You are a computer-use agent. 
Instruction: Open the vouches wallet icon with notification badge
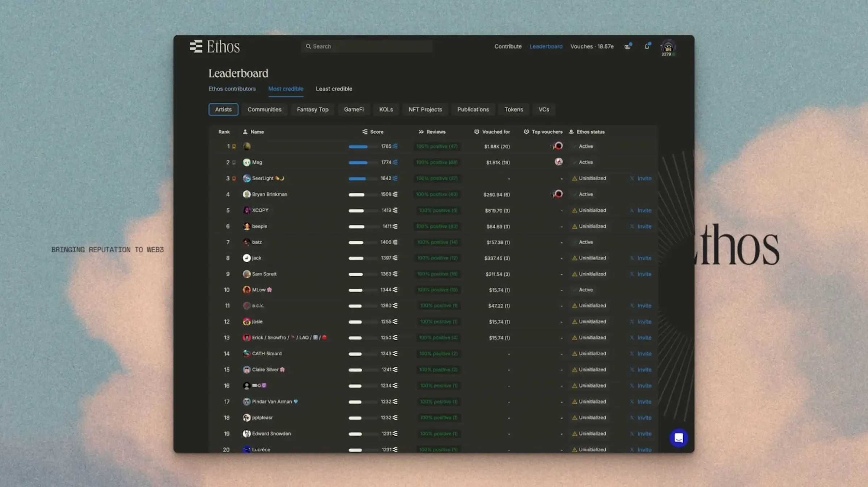(x=627, y=47)
